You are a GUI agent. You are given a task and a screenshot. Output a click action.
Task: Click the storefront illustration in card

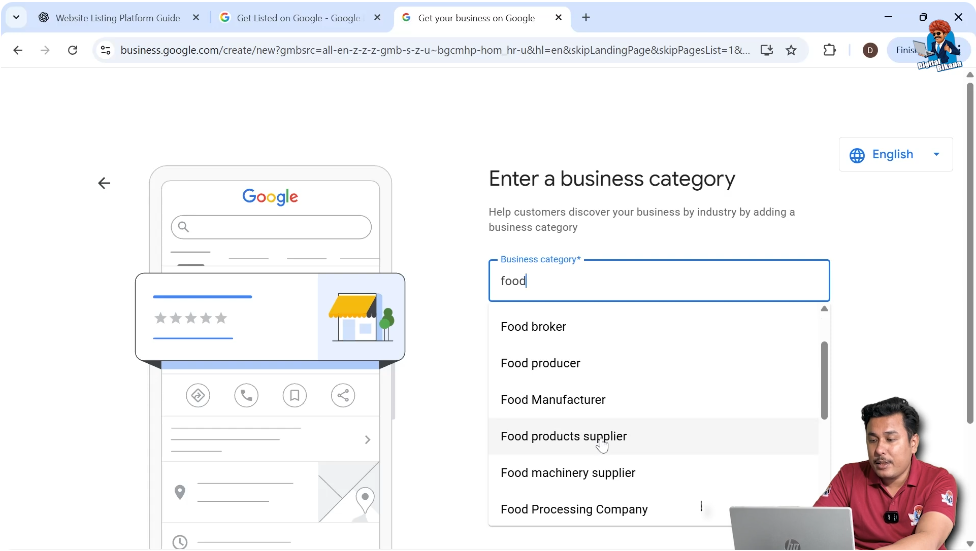[362, 317]
